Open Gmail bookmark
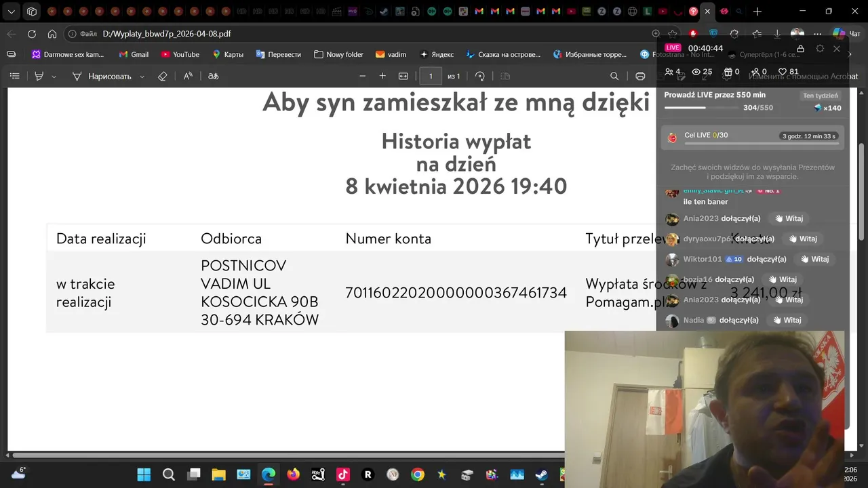Image resolution: width=868 pixels, height=488 pixels. [x=134, y=54]
